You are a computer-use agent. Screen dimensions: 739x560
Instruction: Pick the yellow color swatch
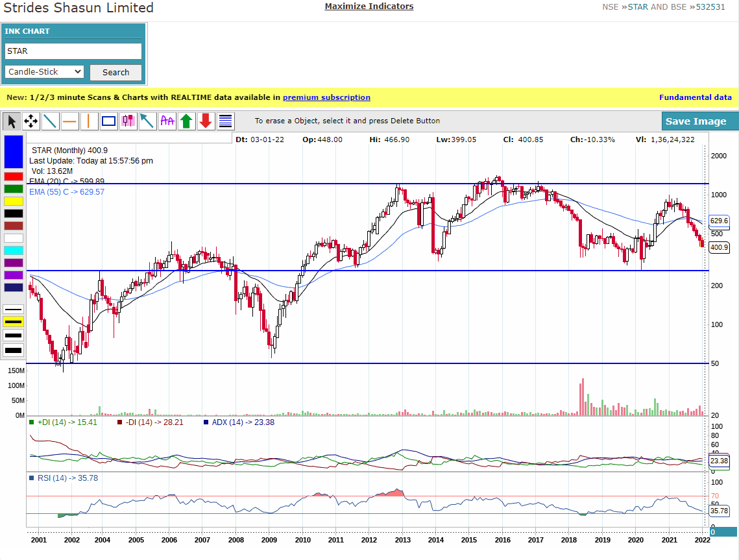click(x=14, y=201)
